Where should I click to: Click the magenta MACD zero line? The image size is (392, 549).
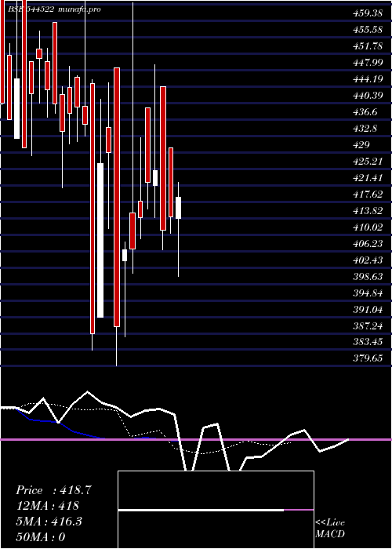tap(196, 439)
